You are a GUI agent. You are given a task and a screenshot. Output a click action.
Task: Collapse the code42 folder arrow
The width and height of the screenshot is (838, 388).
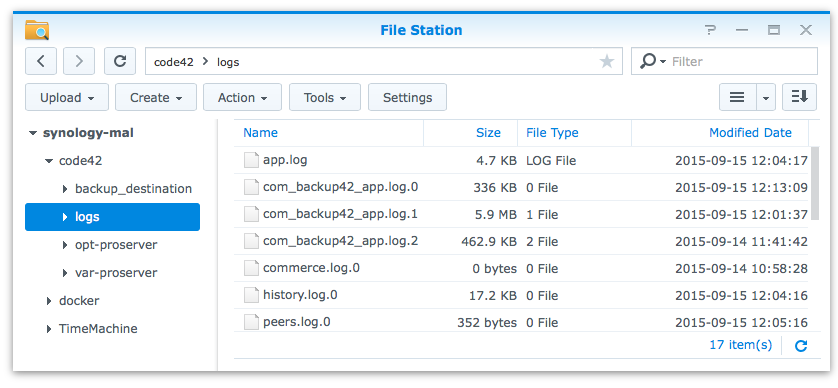click(x=49, y=161)
